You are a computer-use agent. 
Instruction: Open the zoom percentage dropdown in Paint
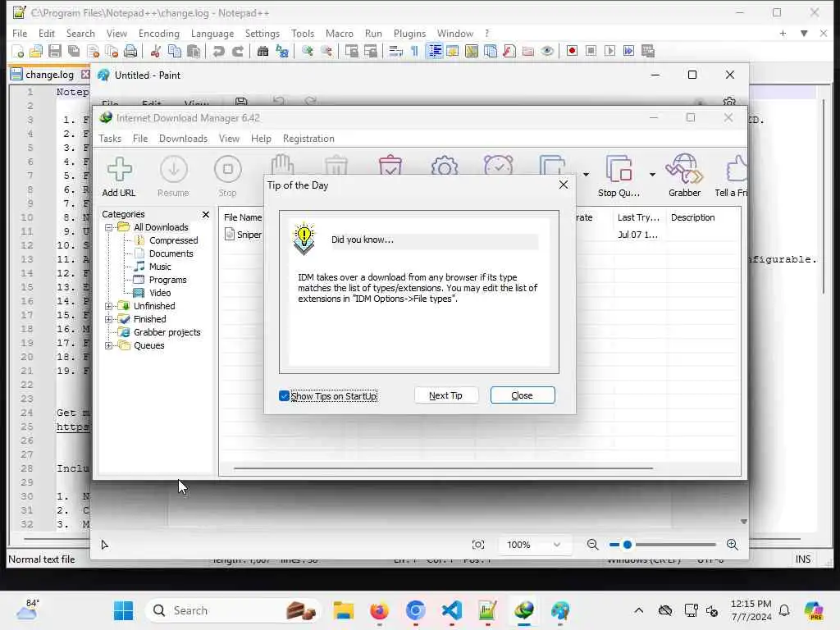tap(557, 545)
